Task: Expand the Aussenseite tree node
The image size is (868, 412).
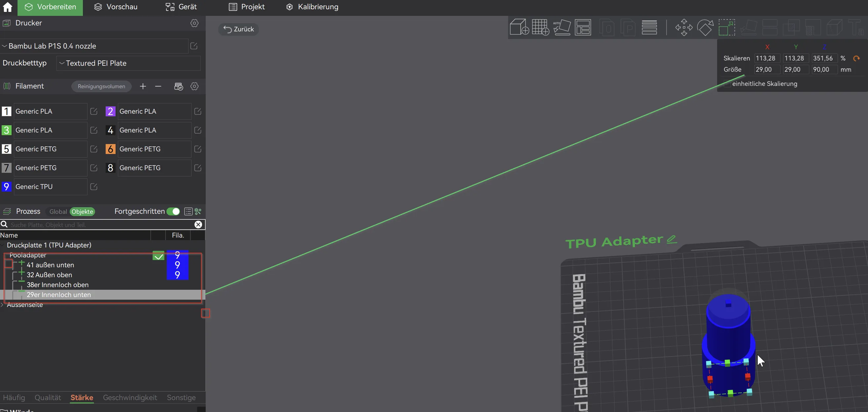Action: (2, 305)
